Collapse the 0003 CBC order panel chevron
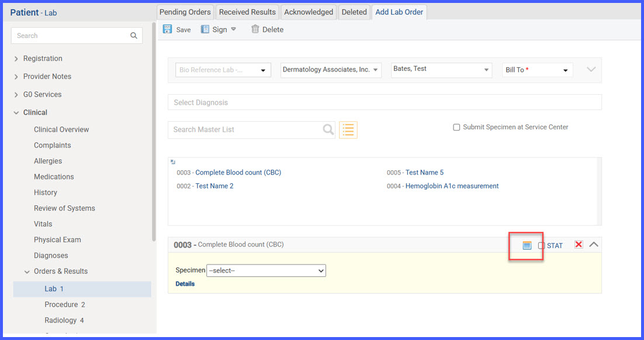 594,244
